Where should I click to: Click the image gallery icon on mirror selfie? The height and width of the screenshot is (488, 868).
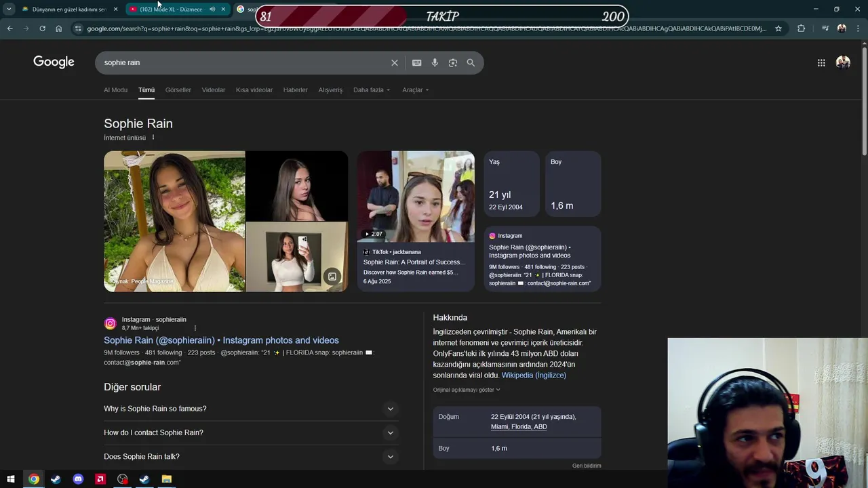click(332, 276)
